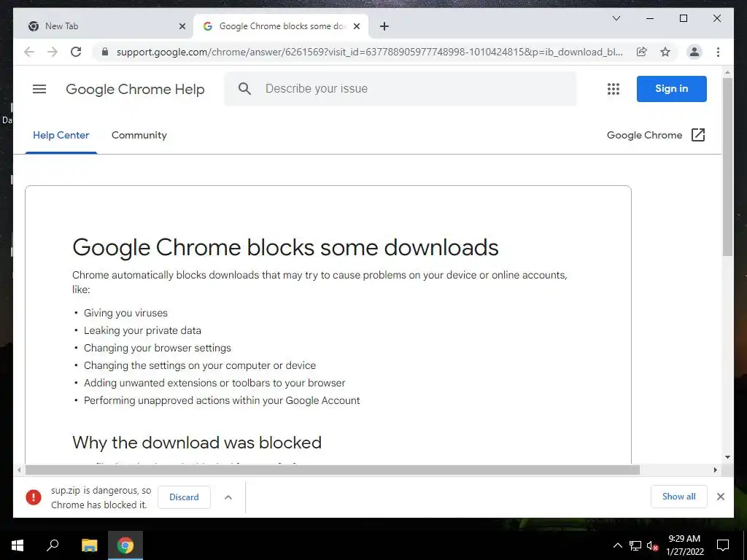Open File Explorer from taskbar

89,545
